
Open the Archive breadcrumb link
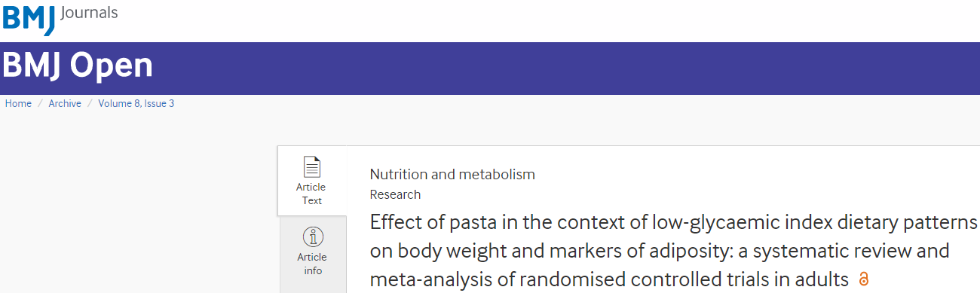click(x=65, y=103)
